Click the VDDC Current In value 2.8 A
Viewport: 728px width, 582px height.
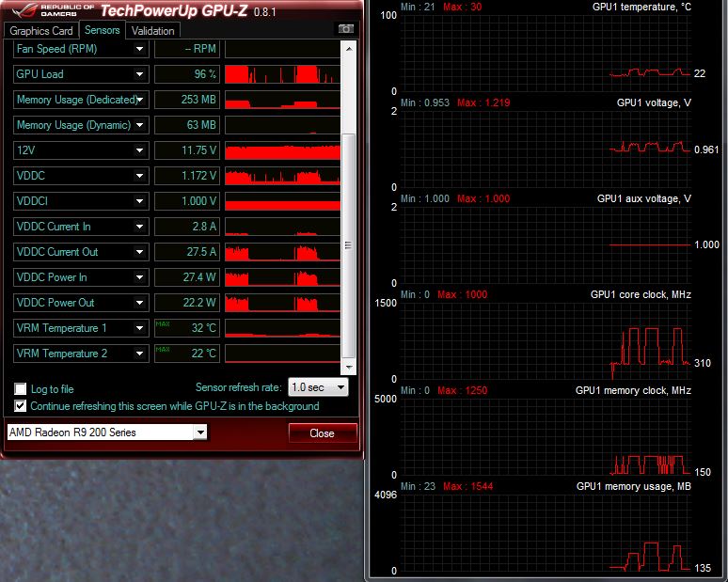coord(187,227)
